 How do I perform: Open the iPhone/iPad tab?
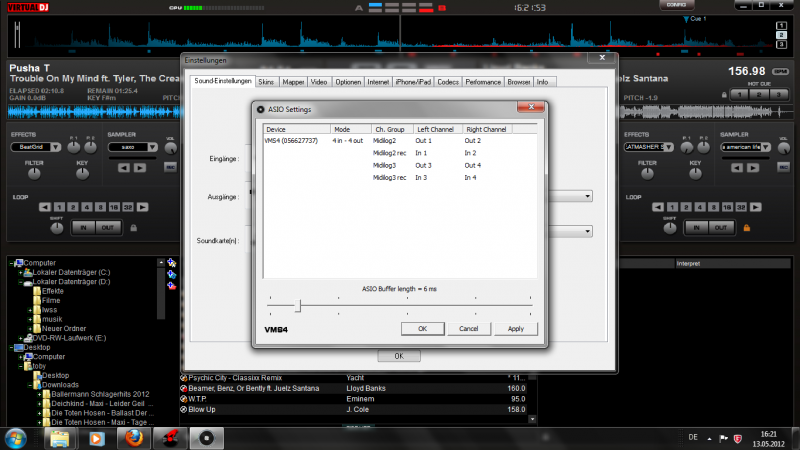[x=413, y=82]
